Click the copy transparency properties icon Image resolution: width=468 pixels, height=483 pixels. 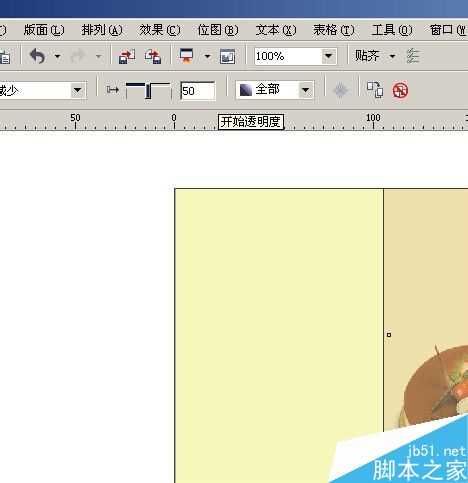pos(375,90)
